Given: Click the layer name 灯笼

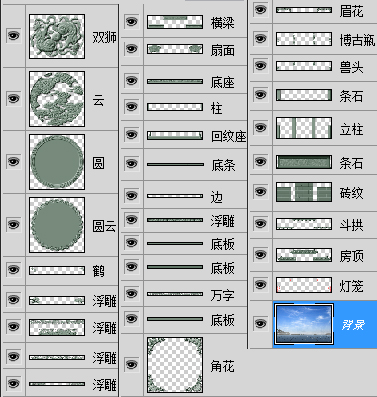Looking at the screenshot, I should coord(351,286).
